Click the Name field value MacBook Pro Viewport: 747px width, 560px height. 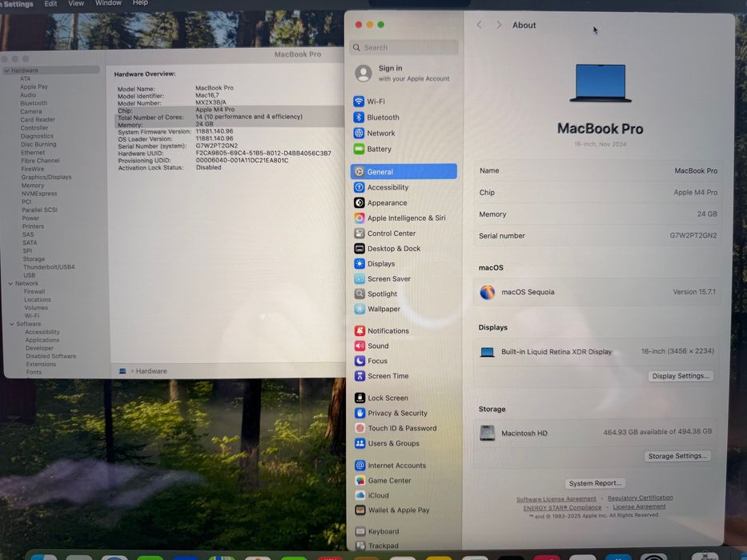click(x=696, y=170)
